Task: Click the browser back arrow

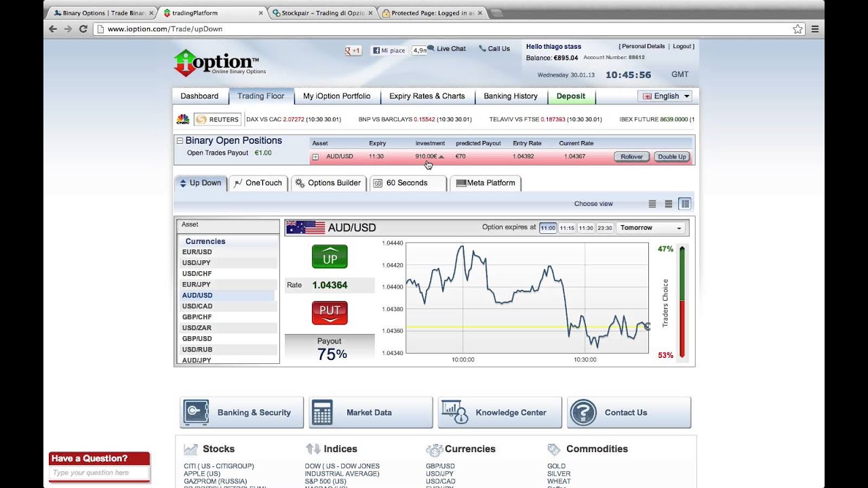Action: point(53,29)
